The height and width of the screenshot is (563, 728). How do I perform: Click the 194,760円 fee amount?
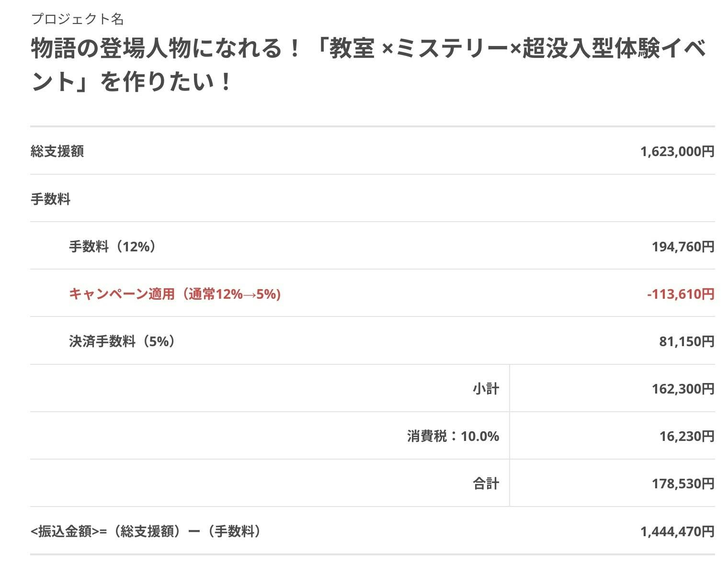point(682,247)
